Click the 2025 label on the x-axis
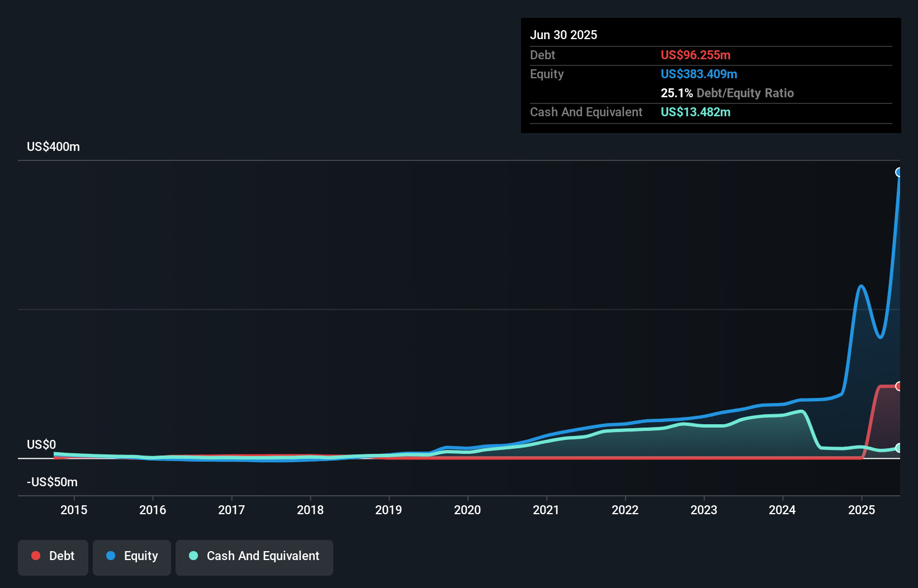The image size is (918, 588). [x=861, y=510]
